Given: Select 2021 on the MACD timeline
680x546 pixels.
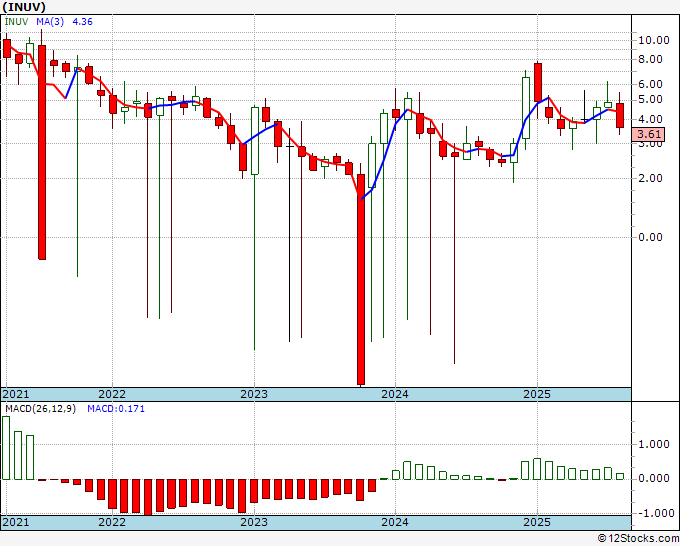Looking at the screenshot, I should [16, 522].
